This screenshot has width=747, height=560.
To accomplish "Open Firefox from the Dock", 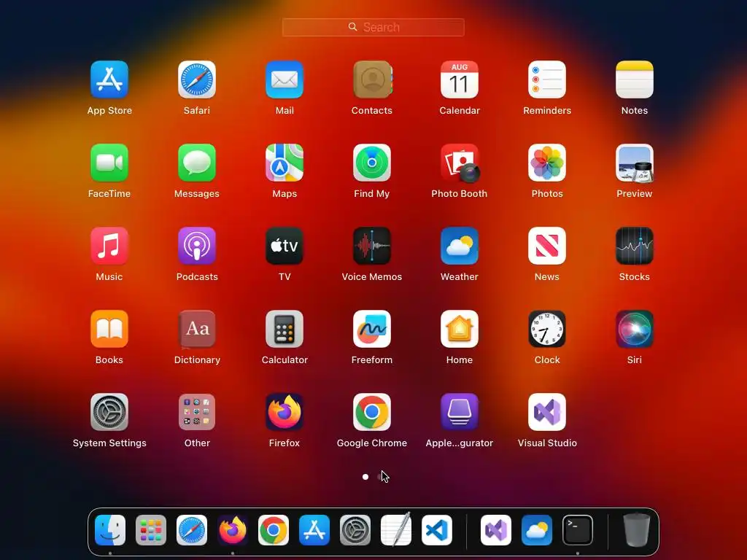I will click(233, 530).
